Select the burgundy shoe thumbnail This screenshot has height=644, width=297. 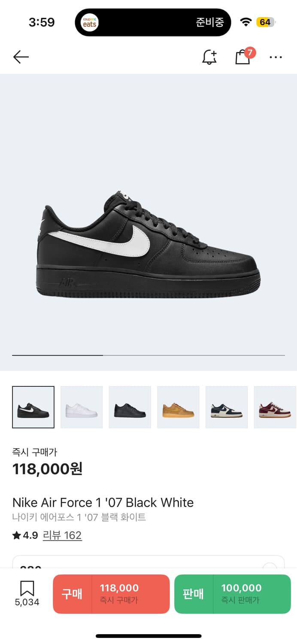coord(275,407)
